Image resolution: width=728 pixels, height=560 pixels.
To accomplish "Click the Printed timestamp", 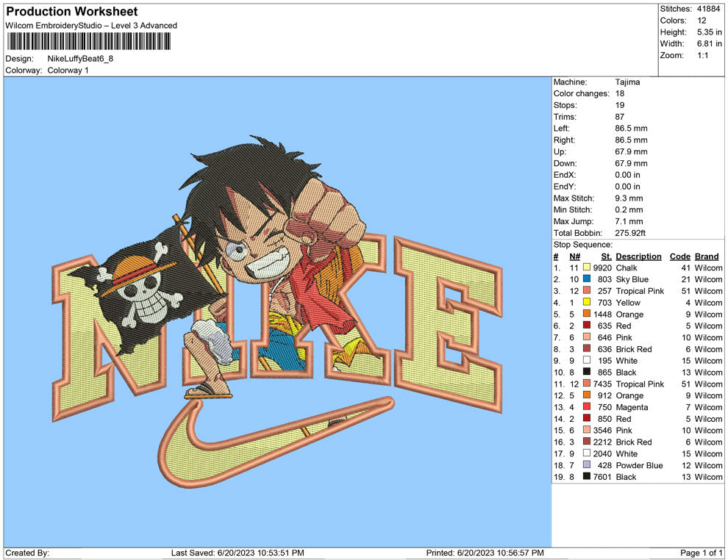I will [485, 553].
